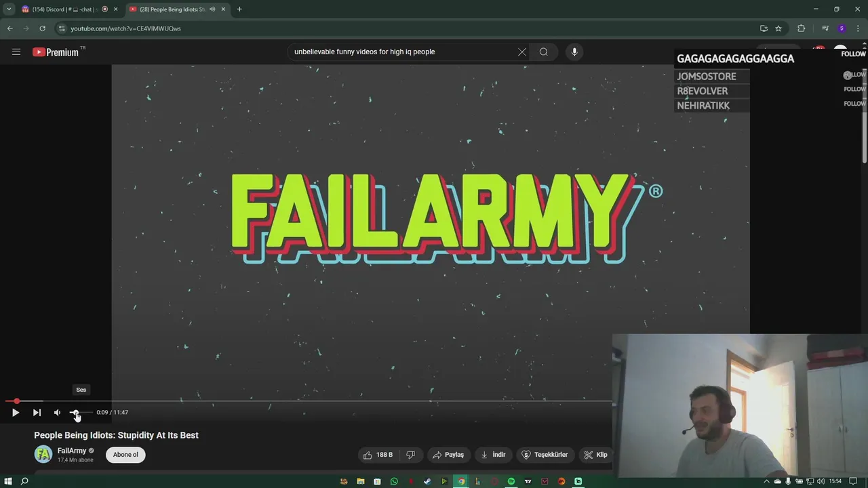Click the 15:54 taskbar clock

point(835,481)
